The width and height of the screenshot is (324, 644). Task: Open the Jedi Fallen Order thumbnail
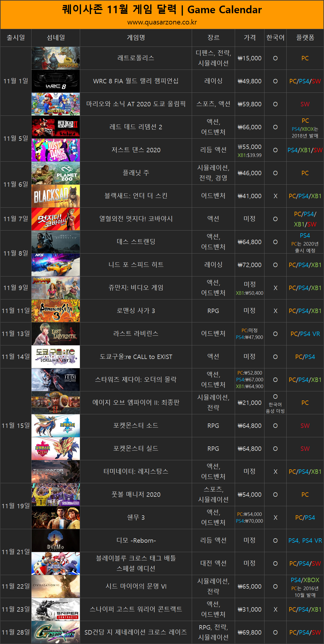(56, 380)
